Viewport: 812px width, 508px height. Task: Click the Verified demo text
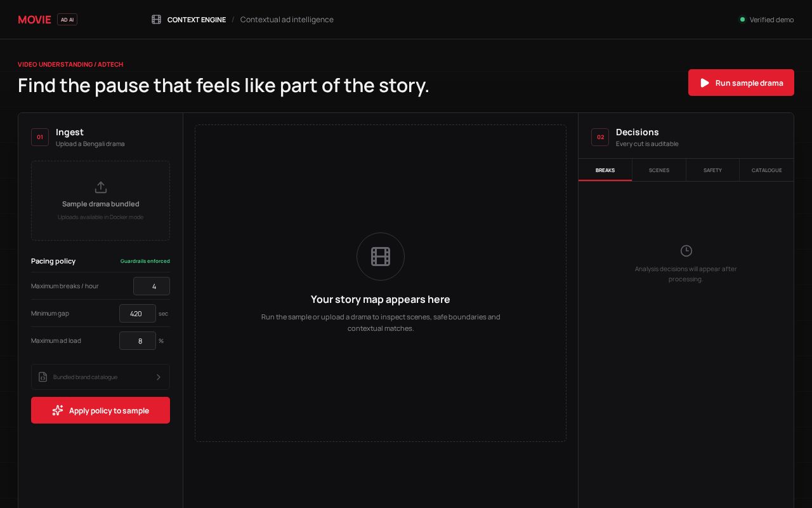pyautogui.click(x=771, y=20)
